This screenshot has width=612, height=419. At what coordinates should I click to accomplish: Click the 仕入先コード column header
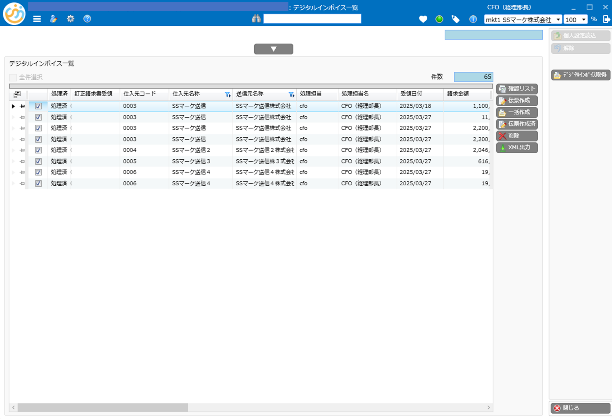140,93
